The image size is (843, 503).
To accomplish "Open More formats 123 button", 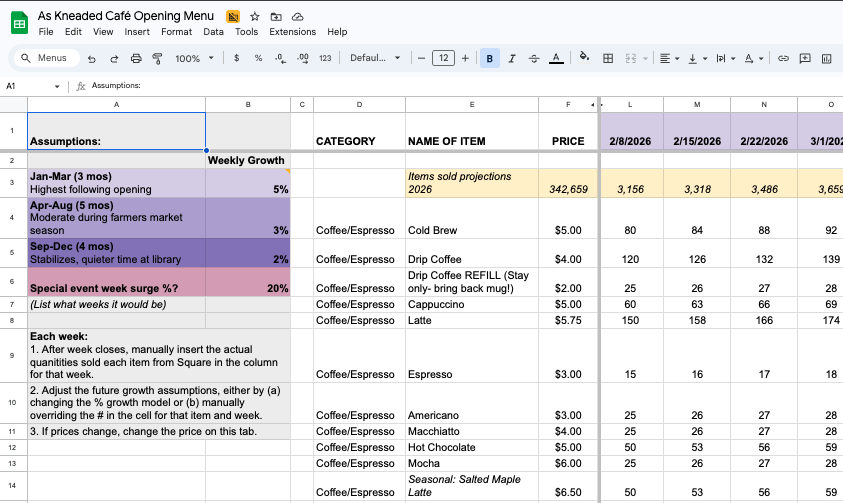I will [325, 58].
